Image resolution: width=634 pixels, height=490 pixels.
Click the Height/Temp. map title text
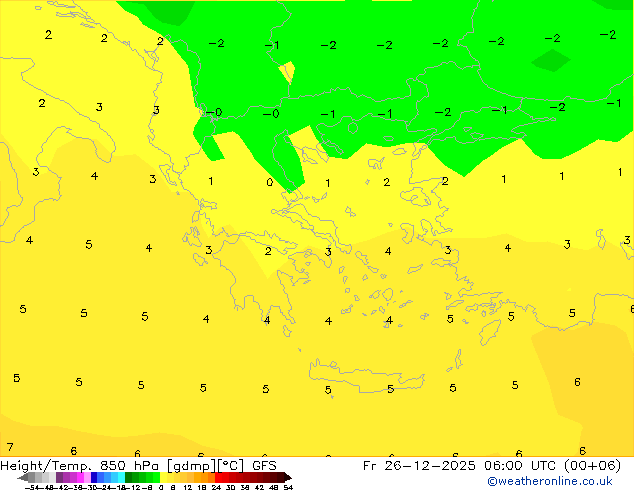(46, 466)
